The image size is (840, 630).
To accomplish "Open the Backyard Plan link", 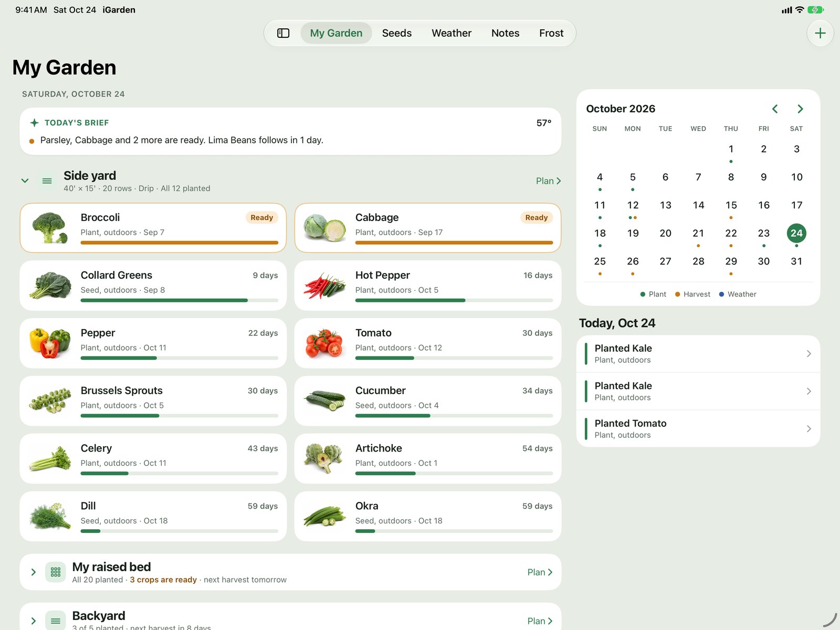I will [540, 621].
